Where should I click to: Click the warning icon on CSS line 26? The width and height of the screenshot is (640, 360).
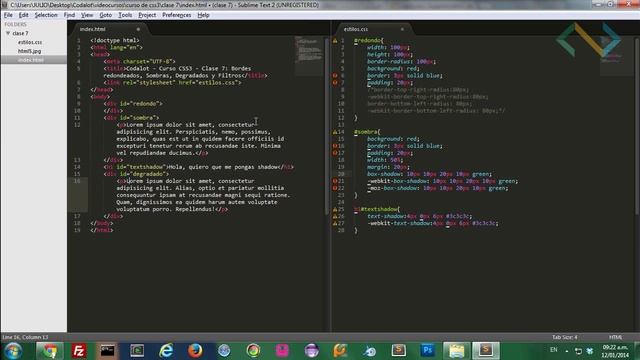tap(335, 216)
